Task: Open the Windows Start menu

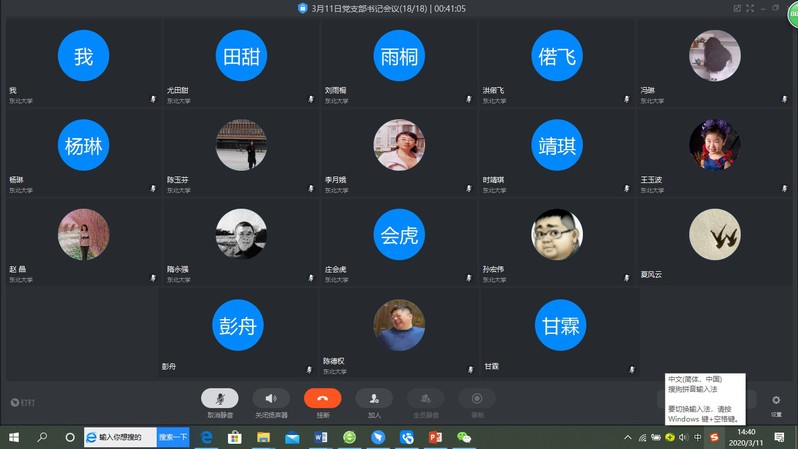Action: pyautogui.click(x=14, y=437)
